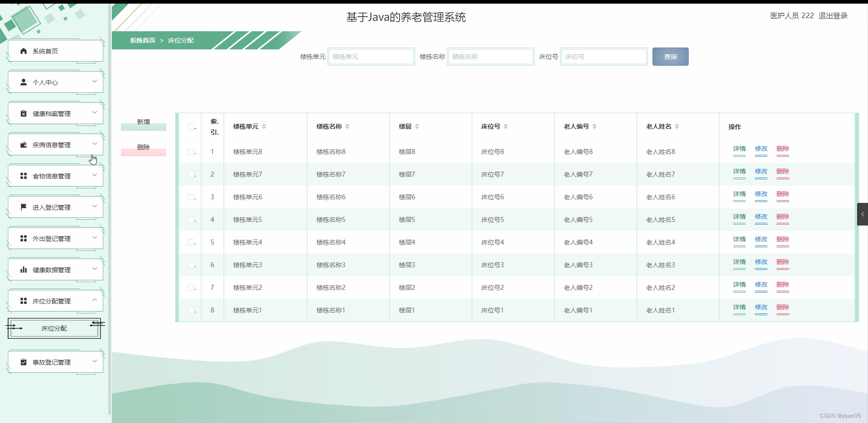Image resolution: width=868 pixels, height=423 pixels.
Task: Sort table by 老人姓名 column arrows
Action: click(x=677, y=126)
